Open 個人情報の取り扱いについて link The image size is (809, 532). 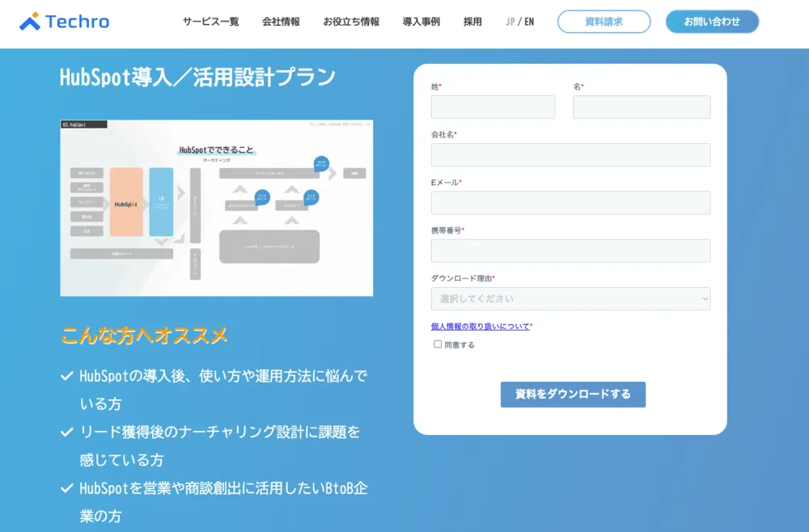click(480, 327)
